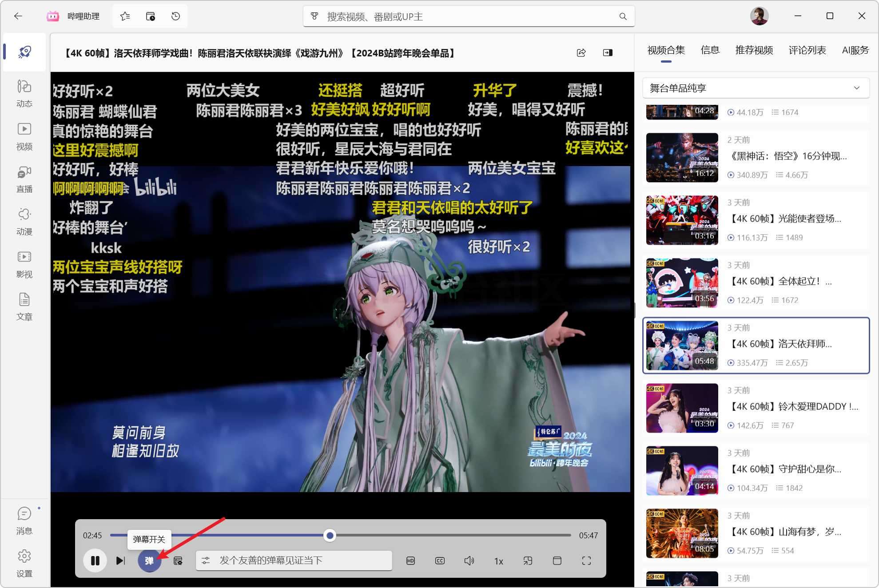Toggle fullscreen mode
879x588 pixels.
point(586,561)
